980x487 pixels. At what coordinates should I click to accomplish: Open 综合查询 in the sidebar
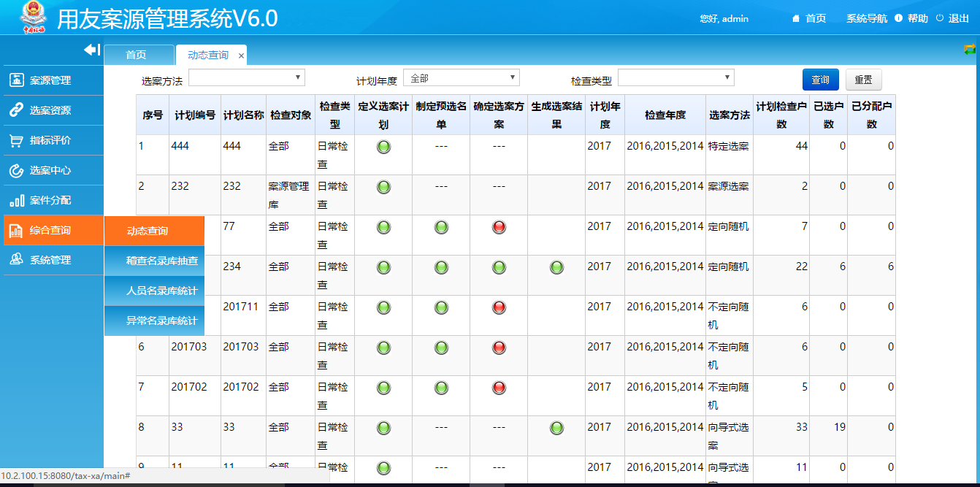52,230
